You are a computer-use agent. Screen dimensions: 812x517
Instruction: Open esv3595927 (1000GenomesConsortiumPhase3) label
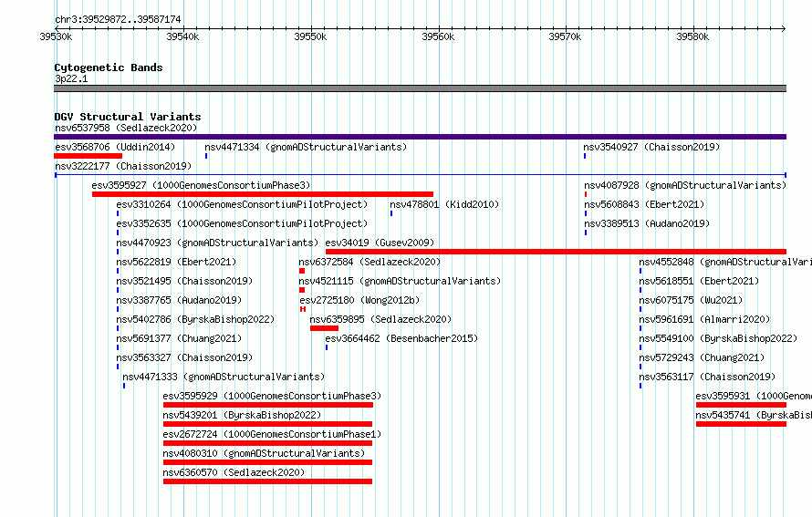click(201, 185)
